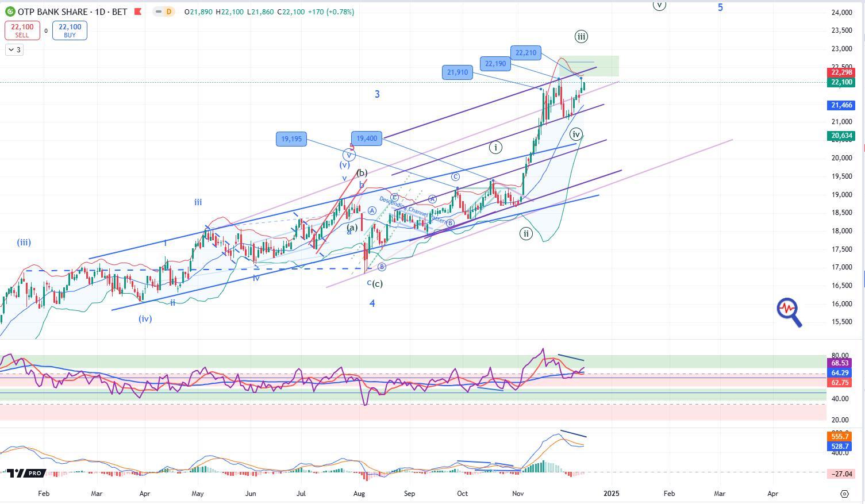Click the Nov label on time axis
The image size is (865, 504).
(518, 493)
